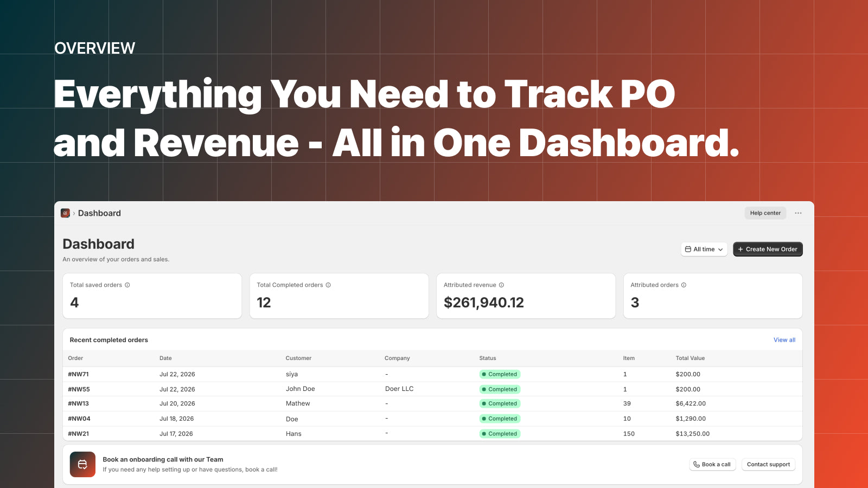The width and height of the screenshot is (868, 488).
Task: Click the info icon beside Total Completed orders
Action: coord(328,285)
